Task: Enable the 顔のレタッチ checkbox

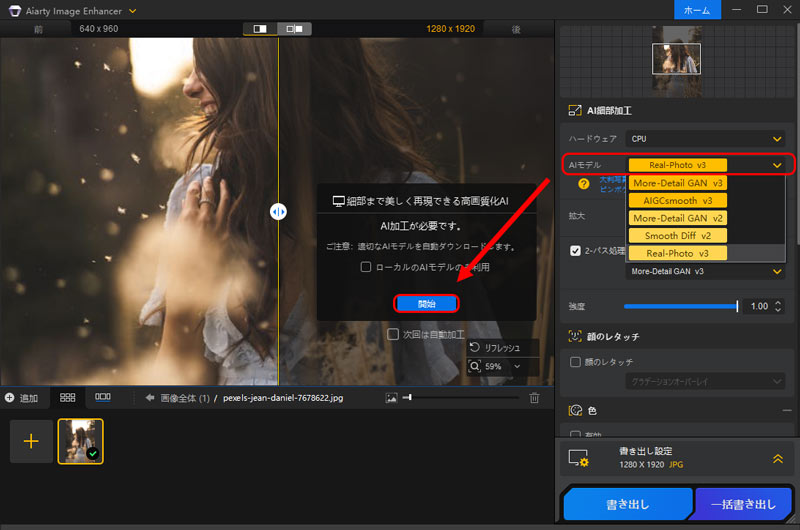Action: 575,362
